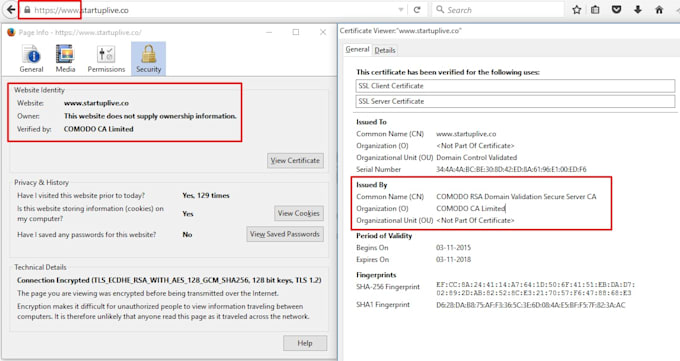This screenshot has height=361, width=680.
Task: Click the SHA1 Fingerprint value
Action: [531, 305]
